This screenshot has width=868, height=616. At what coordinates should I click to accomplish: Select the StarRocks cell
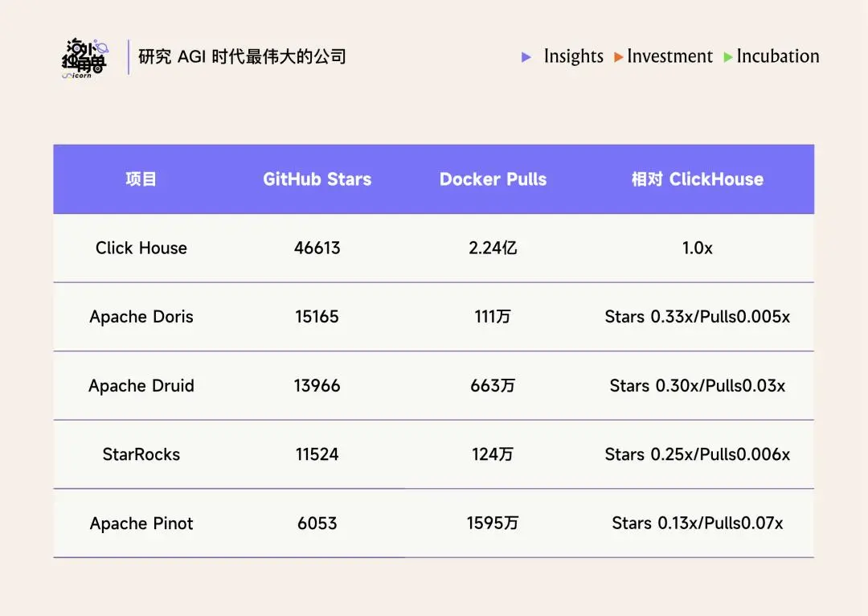pos(141,454)
